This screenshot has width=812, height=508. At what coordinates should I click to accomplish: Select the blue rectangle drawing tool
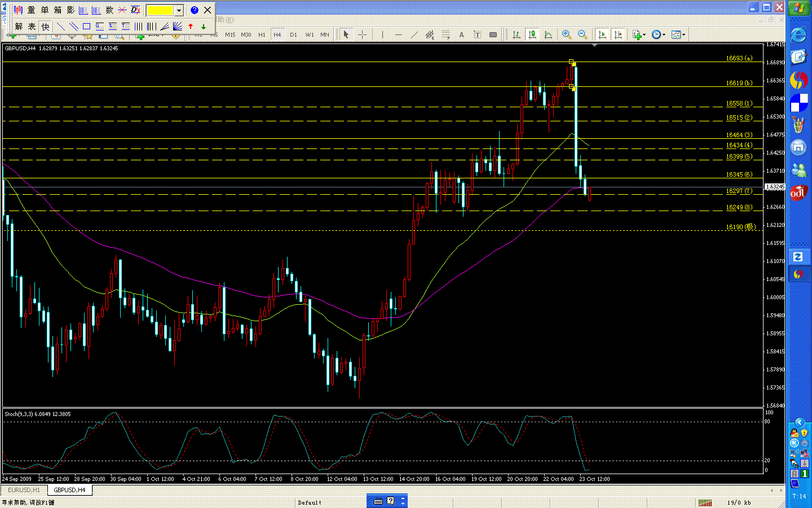[87, 27]
